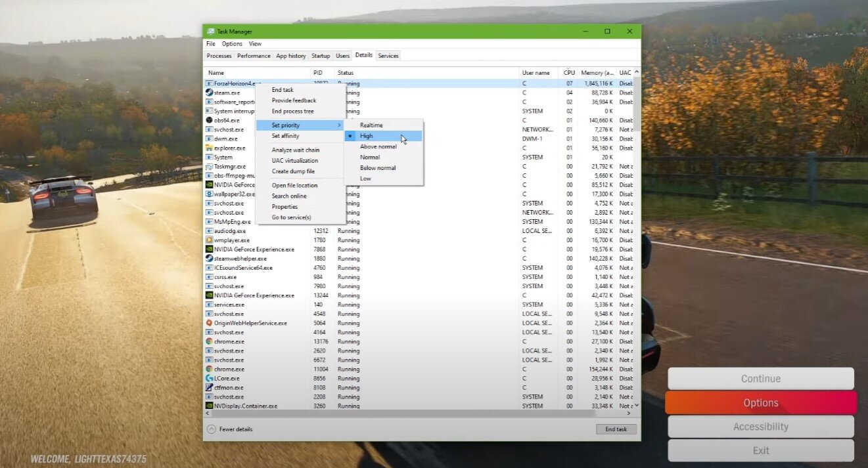This screenshot has height=468, width=868.
Task: Click the ctfmon.exe pen icon
Action: coord(209,387)
